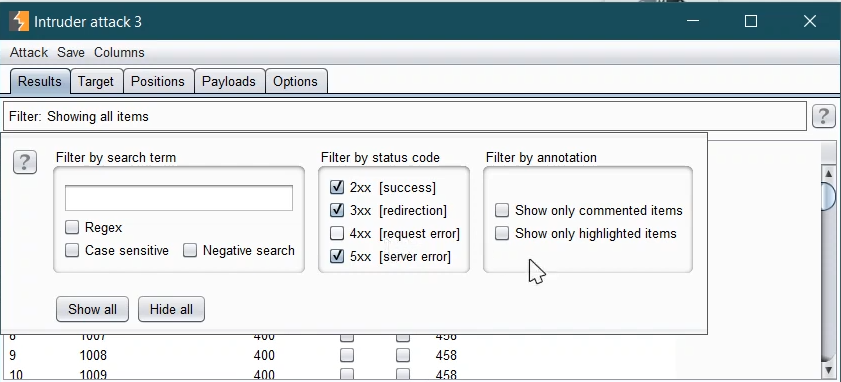The image size is (841, 382).
Task: Click the Burp Intruder lightning icon in title bar
Action: (x=19, y=21)
